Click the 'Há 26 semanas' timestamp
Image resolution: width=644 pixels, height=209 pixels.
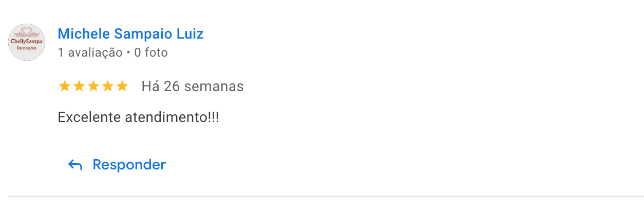193,86
